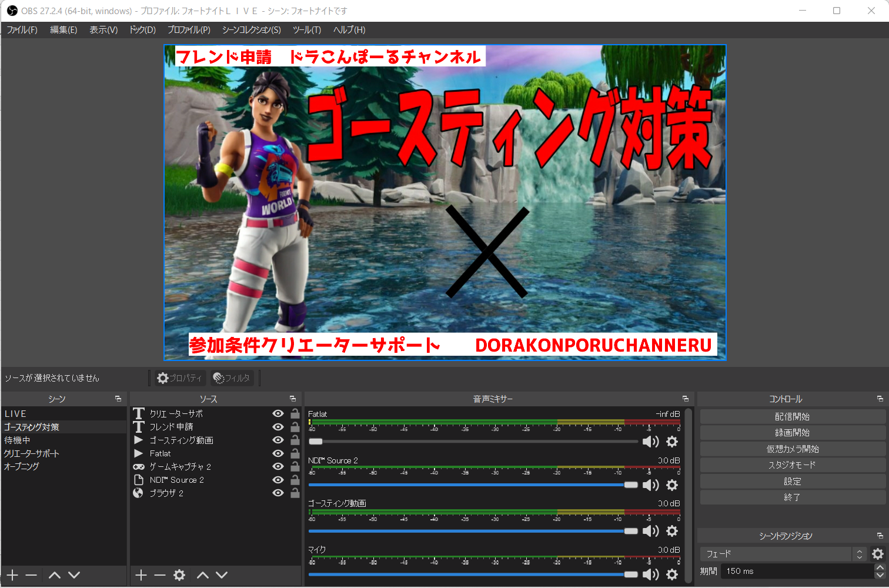Open the ツール(T) menu
This screenshot has width=889, height=588.
coord(307,30)
